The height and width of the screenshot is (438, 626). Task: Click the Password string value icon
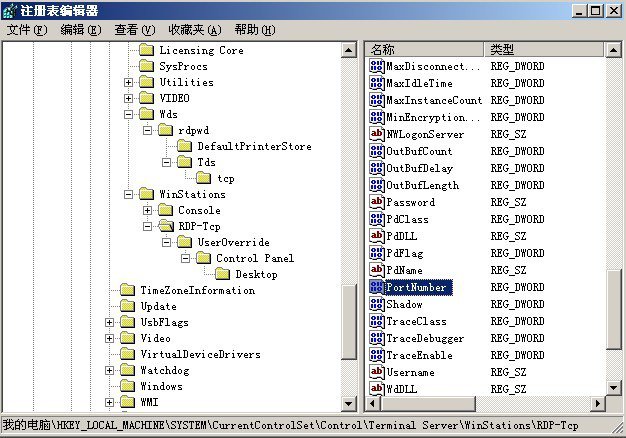(x=377, y=202)
